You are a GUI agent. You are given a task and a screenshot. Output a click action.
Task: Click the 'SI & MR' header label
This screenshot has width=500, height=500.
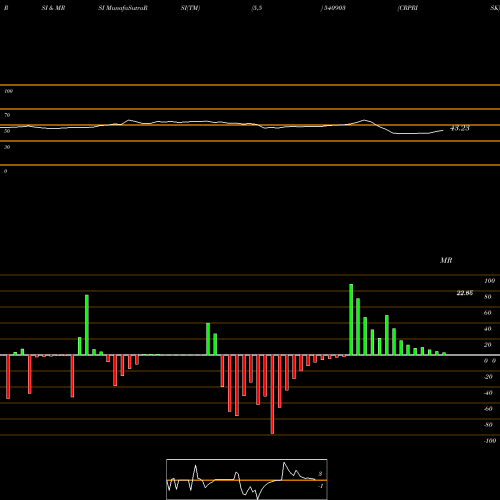(x=53, y=8)
